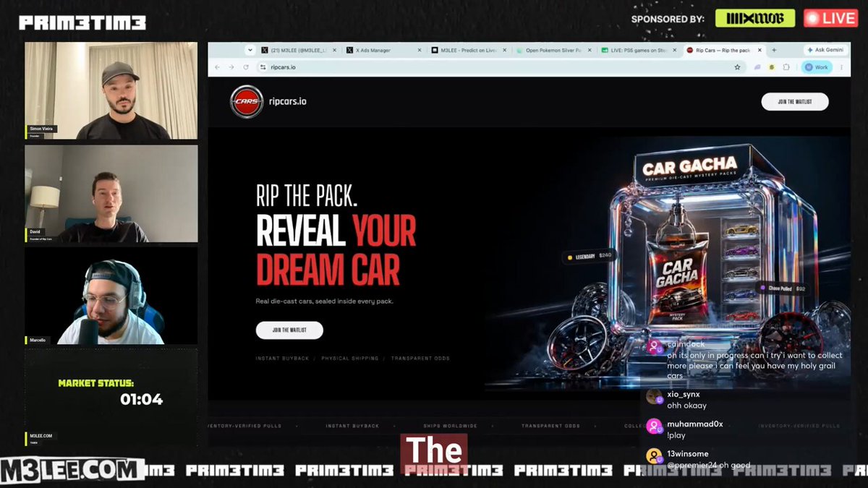Bookmark this page with the star icon
868x488 pixels.
click(737, 67)
